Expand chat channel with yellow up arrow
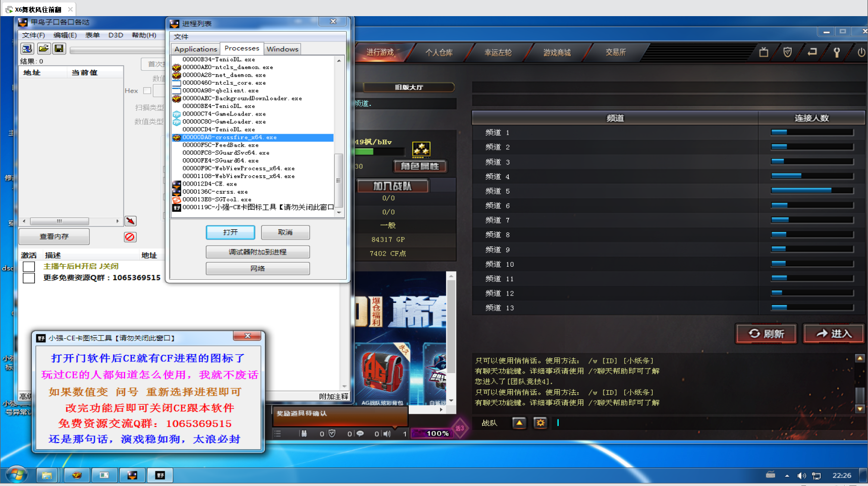This screenshot has height=486, width=868. [519, 423]
